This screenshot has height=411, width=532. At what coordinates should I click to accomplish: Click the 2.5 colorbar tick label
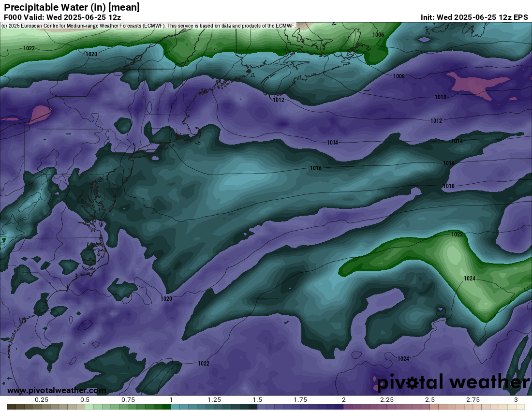(430, 400)
